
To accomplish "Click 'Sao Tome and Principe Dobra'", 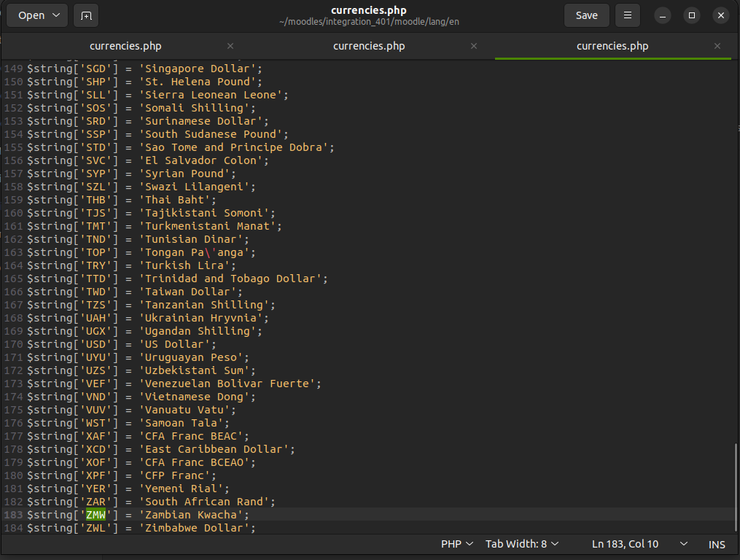I will [x=233, y=148].
